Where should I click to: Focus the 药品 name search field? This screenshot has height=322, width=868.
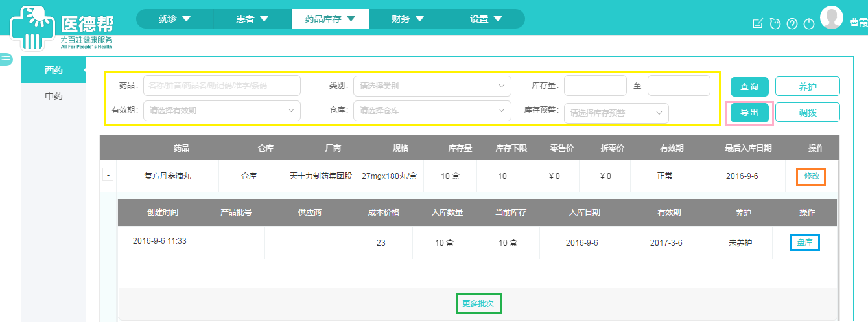click(x=222, y=85)
